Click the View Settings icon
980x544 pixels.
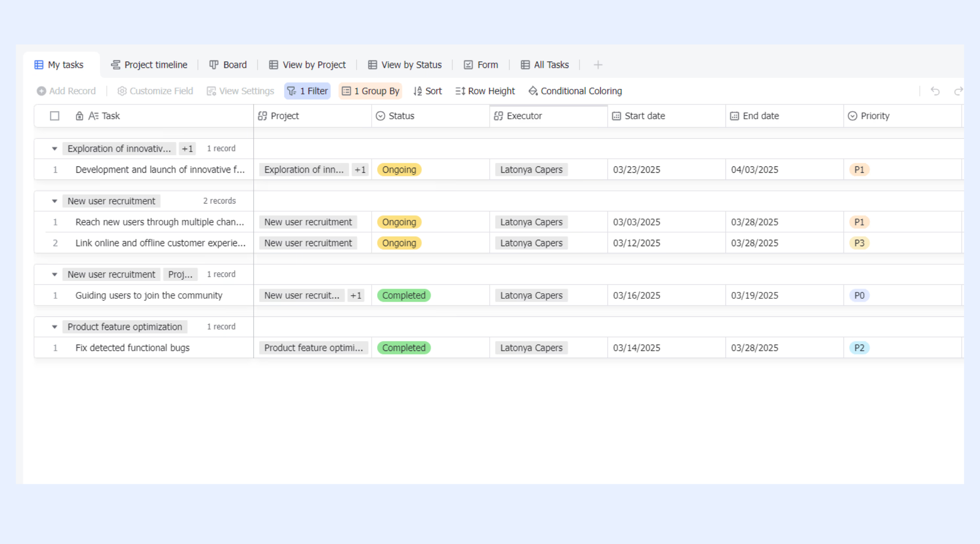coord(211,91)
